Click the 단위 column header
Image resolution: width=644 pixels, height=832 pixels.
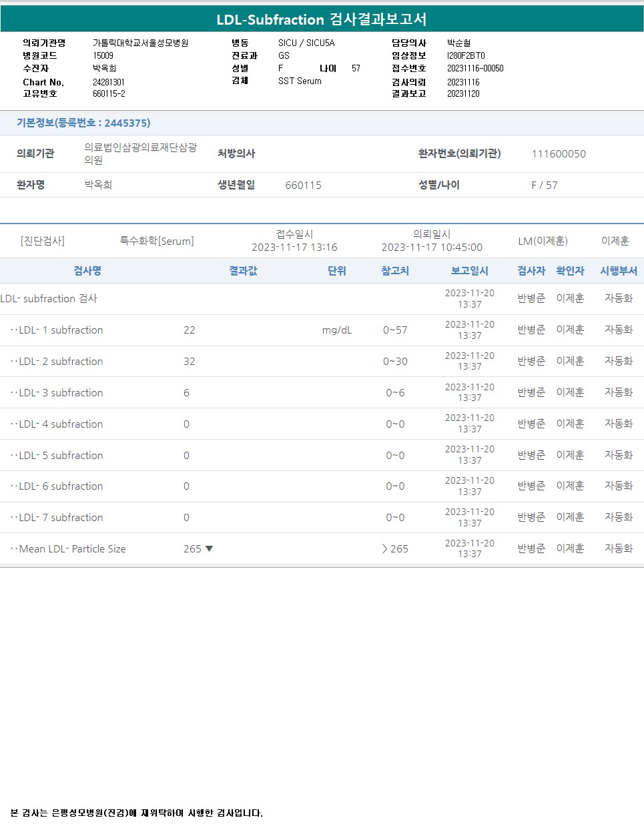pyautogui.click(x=337, y=271)
